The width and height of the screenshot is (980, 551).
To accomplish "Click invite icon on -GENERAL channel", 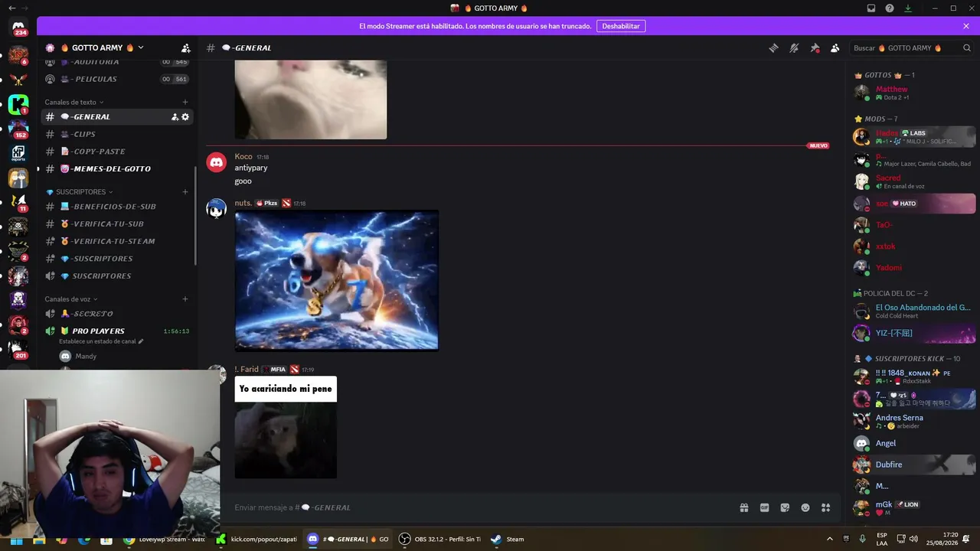I will click(x=175, y=117).
